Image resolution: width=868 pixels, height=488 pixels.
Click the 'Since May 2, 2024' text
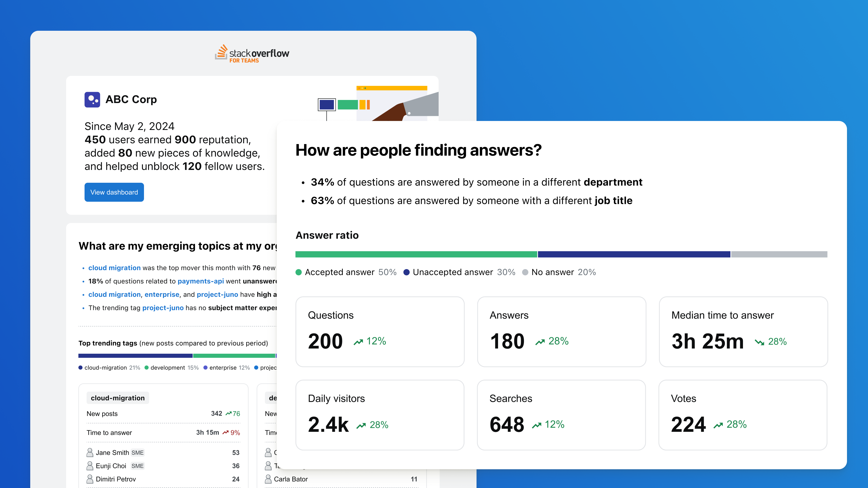(129, 126)
